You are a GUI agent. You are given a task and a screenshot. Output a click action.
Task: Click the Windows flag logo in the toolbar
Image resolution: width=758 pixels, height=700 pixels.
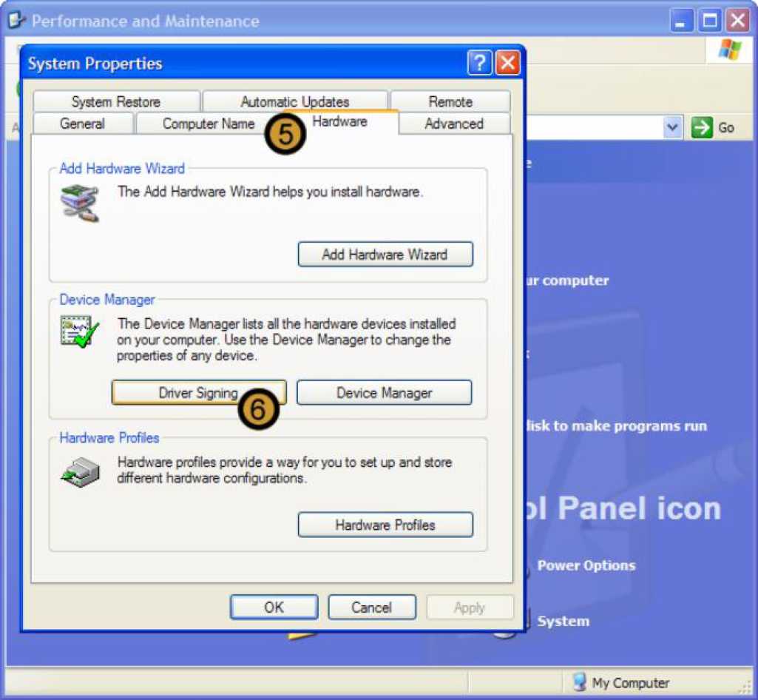tap(730, 50)
